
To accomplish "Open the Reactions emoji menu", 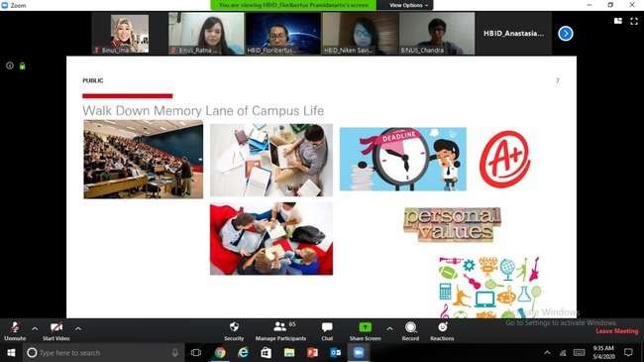I will [x=442, y=330].
